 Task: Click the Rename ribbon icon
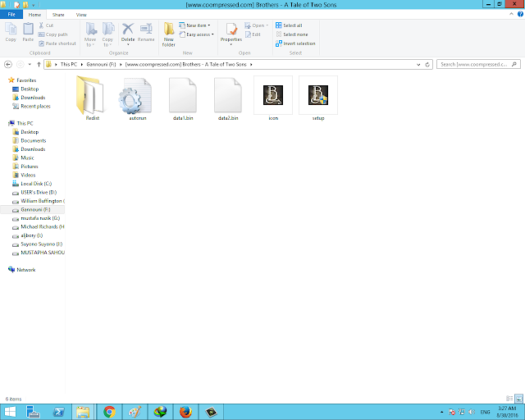tap(146, 32)
